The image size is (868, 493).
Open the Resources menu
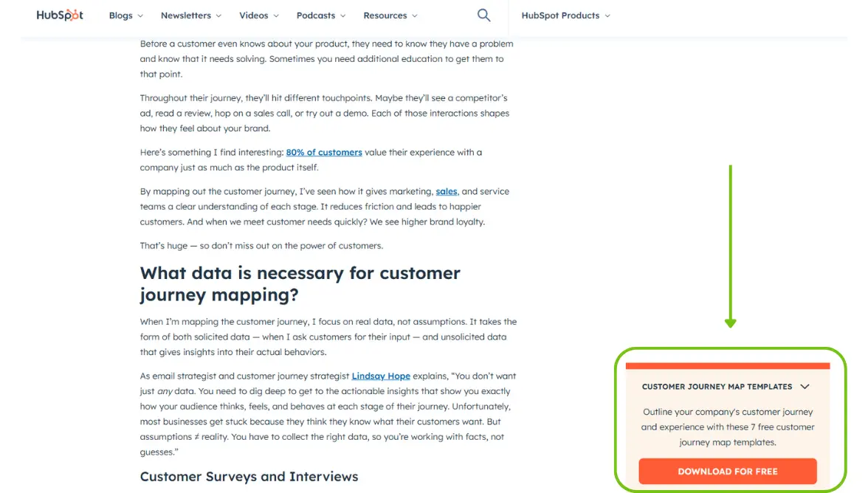(x=390, y=15)
